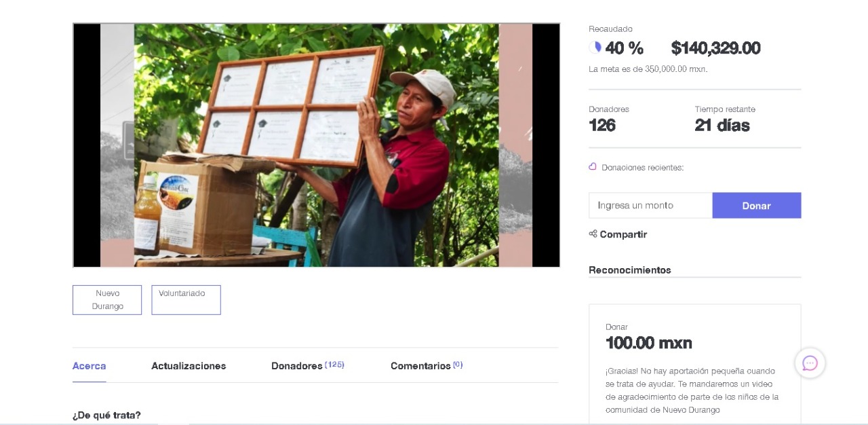Play the campaign video thumbnail
This screenshot has height=425, width=868.
[316, 145]
